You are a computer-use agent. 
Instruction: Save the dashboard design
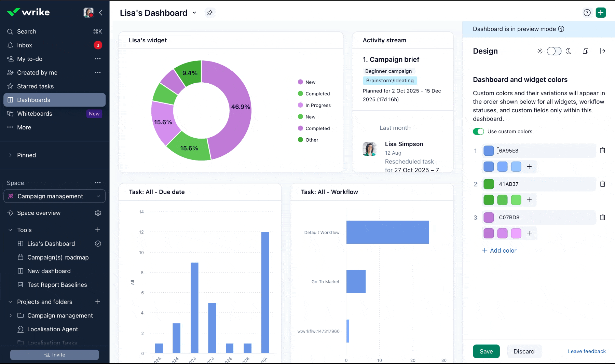pyautogui.click(x=486, y=351)
